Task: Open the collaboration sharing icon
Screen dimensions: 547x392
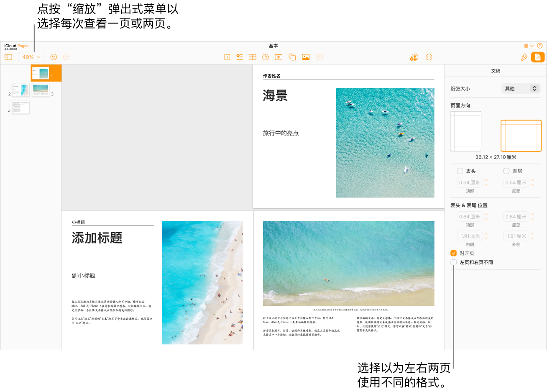Action: (414, 57)
